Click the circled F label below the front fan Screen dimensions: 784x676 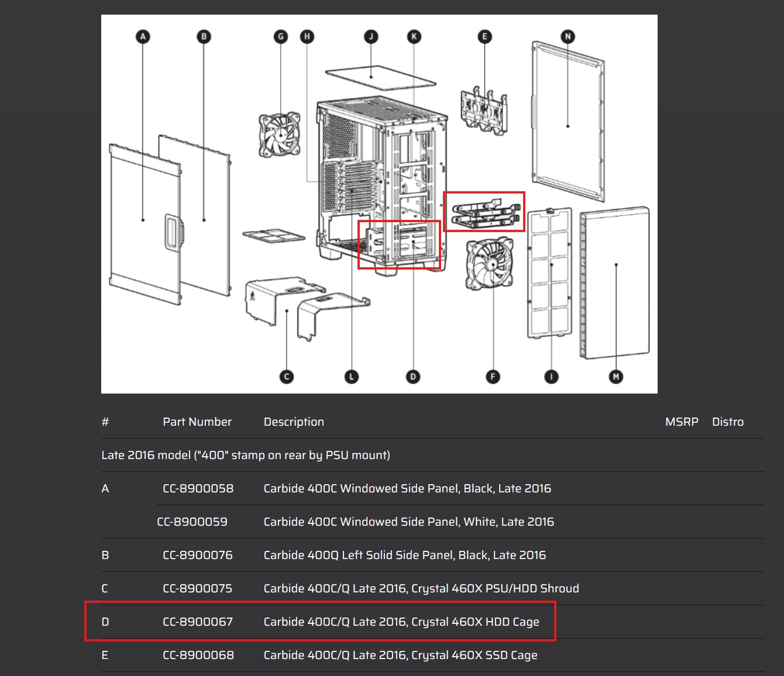click(493, 377)
